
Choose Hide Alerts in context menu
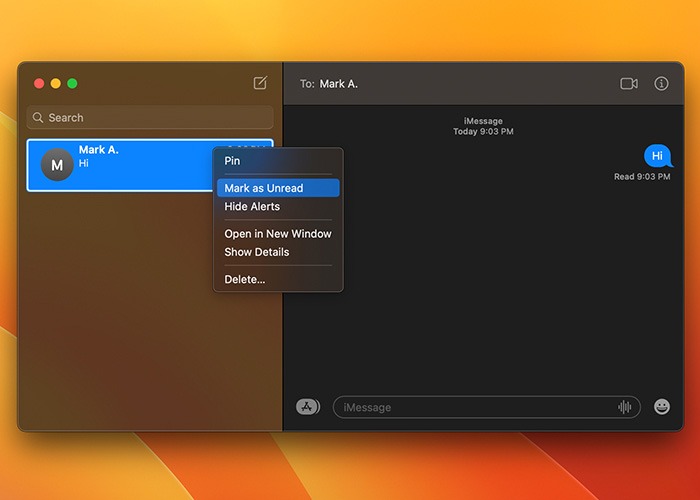point(278,206)
